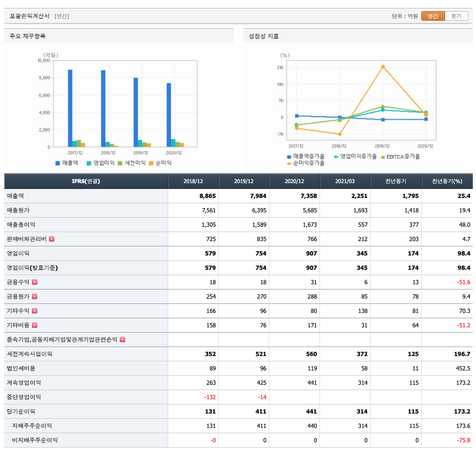Click the 2019/12 순이익증가율 peak data point

click(383, 67)
